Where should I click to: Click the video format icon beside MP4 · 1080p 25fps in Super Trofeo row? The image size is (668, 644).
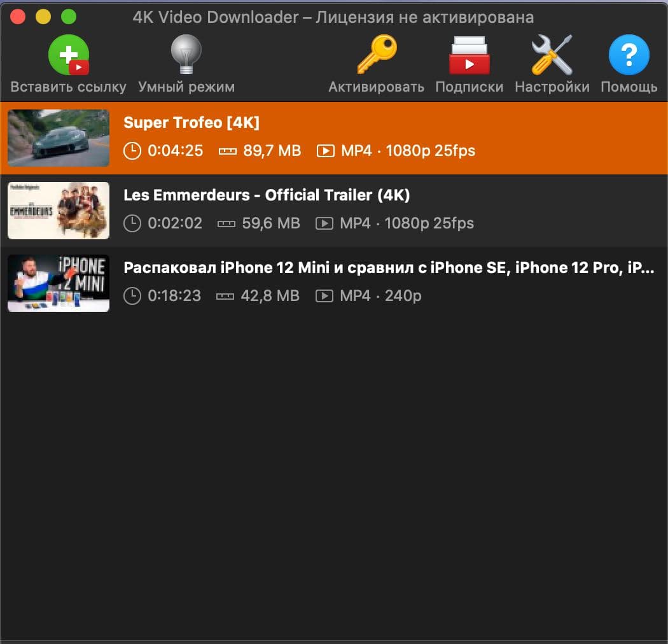(326, 151)
